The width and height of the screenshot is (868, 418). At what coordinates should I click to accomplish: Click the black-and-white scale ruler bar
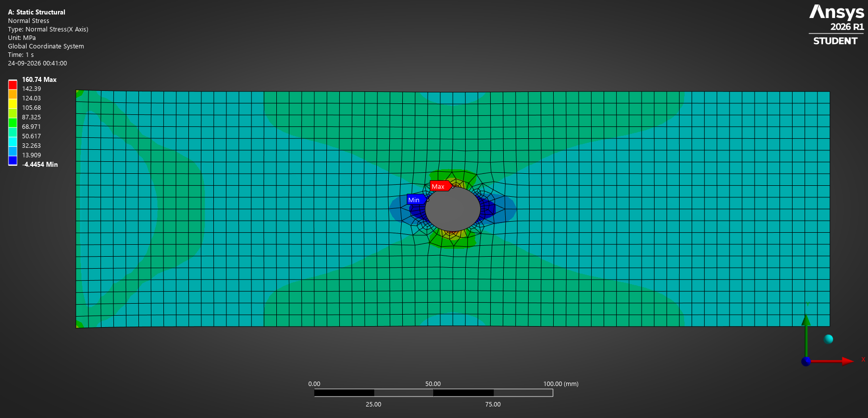(433, 393)
